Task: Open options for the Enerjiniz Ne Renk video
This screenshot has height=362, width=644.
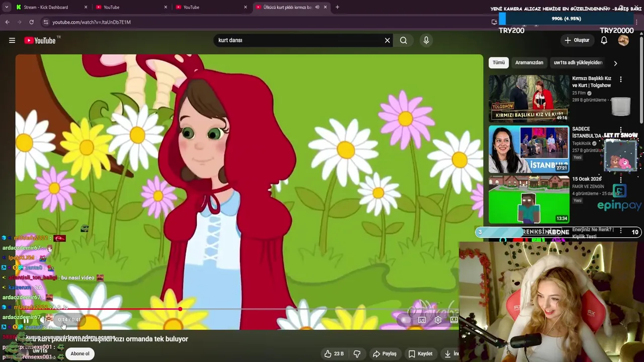Action: pos(620,231)
